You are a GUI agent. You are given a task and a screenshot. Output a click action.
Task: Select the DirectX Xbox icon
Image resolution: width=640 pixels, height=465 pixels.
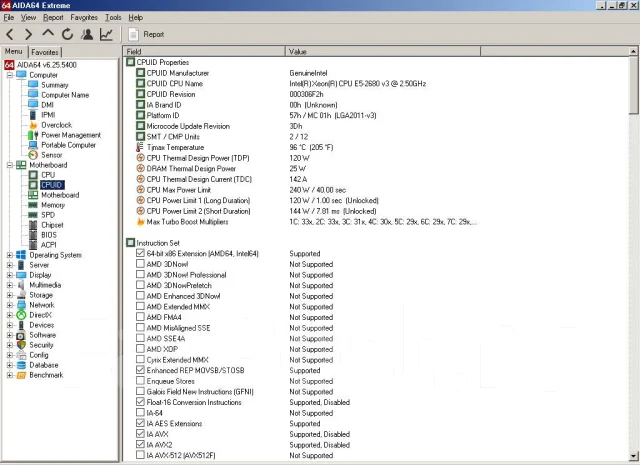tap(21, 315)
